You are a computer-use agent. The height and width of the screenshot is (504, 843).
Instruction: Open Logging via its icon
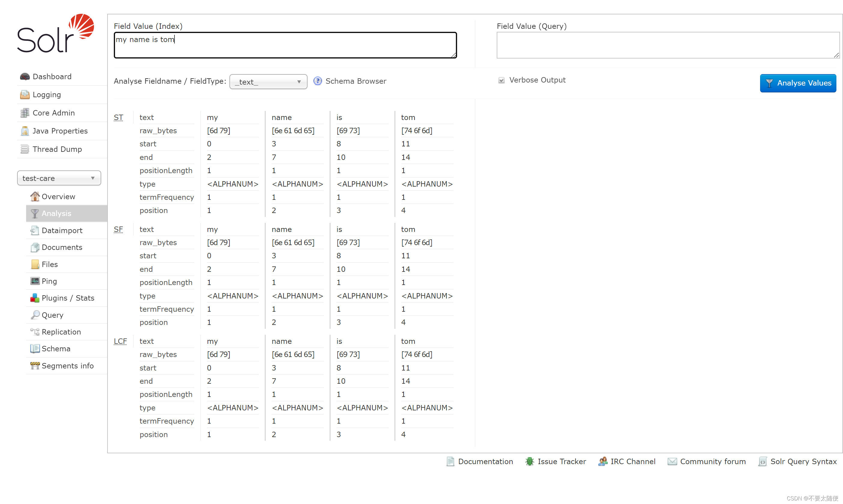coord(24,95)
